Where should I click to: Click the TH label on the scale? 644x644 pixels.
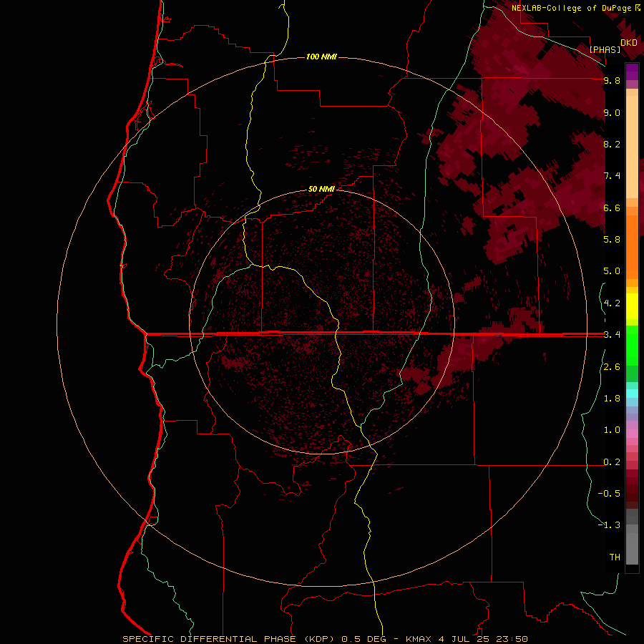(x=615, y=557)
